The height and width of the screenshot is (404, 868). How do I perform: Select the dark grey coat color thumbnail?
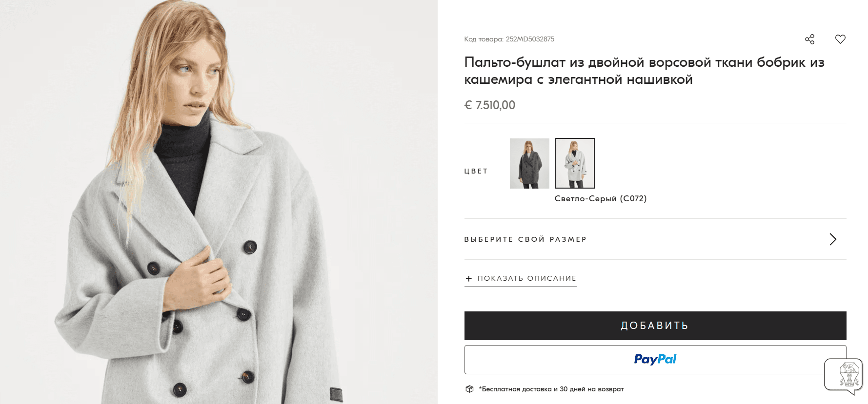point(529,163)
